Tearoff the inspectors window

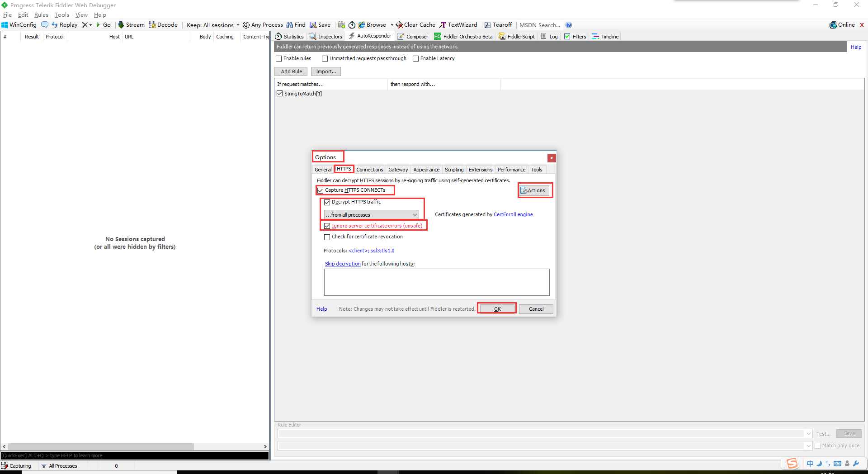(498, 25)
